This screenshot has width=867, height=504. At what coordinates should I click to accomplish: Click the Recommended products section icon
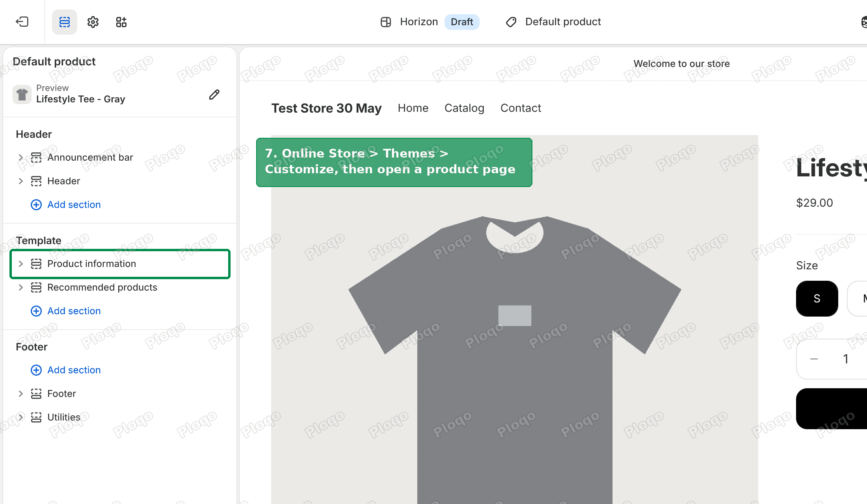[36, 287]
